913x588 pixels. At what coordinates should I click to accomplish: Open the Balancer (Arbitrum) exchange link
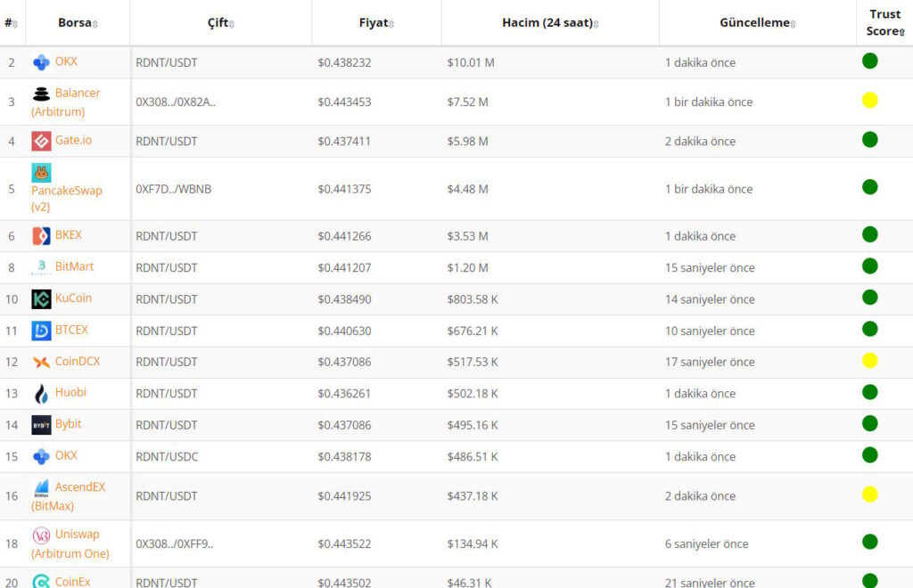point(66,102)
